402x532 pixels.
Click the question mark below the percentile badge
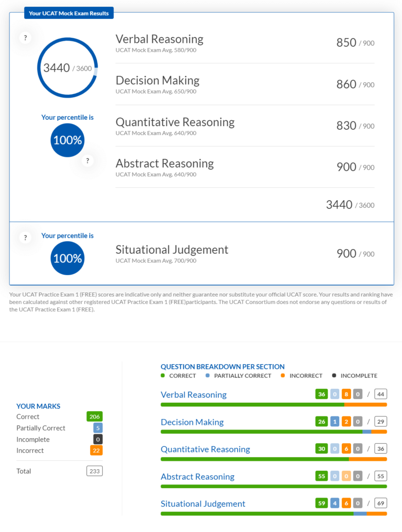[x=87, y=161]
